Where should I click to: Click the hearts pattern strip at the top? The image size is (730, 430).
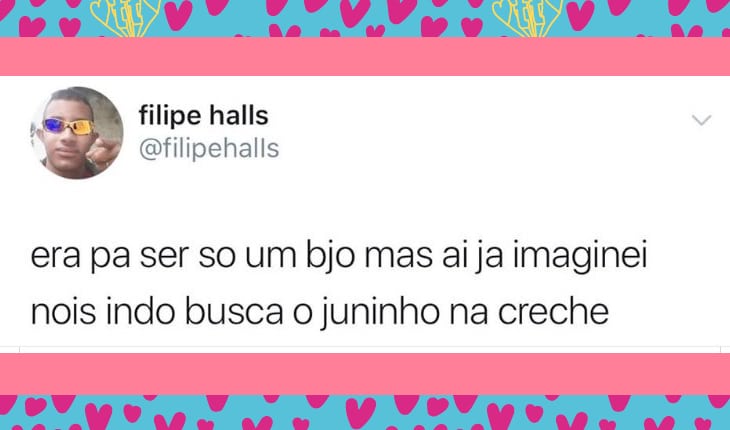pyautogui.click(x=365, y=19)
